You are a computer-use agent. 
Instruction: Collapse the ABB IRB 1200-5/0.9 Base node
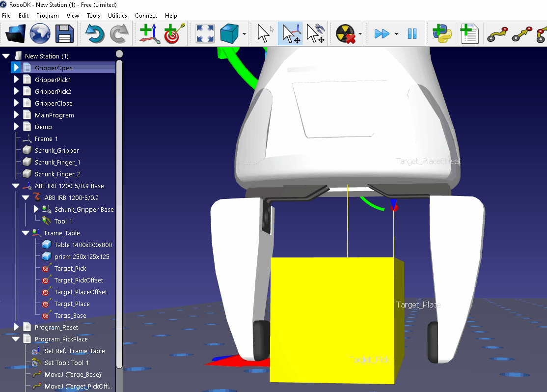[16, 186]
